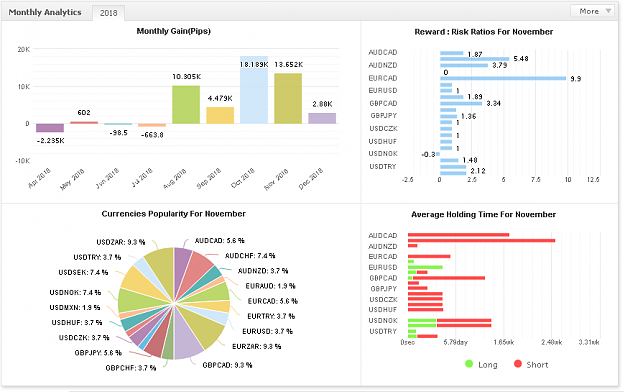Click the 'EURCAD: 5.6 %' pie label
This screenshot has width=625, height=392.
[273, 301]
